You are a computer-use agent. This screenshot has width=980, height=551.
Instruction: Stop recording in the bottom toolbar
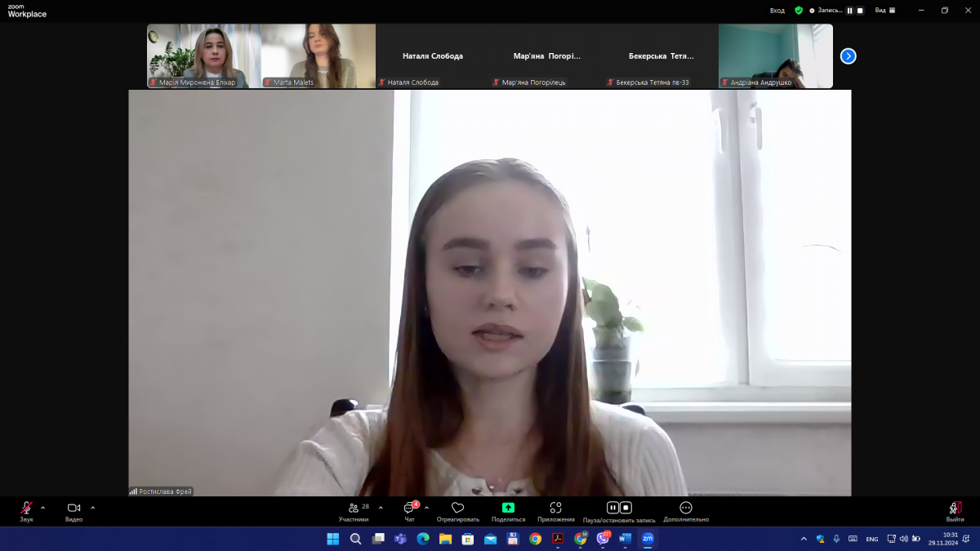626,508
